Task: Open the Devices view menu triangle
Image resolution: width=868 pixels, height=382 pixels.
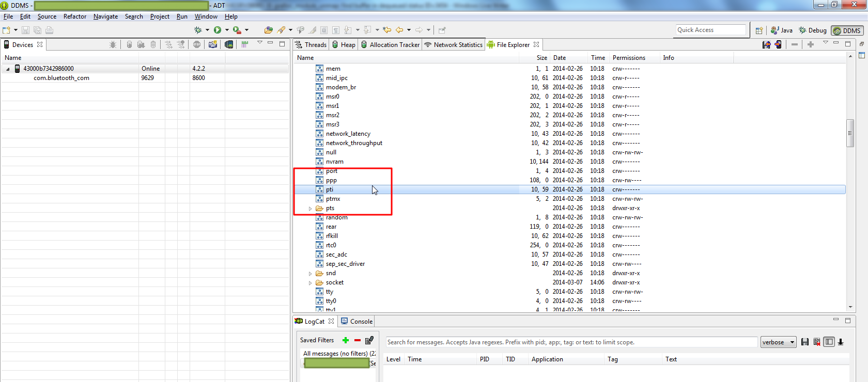Action: (x=260, y=43)
